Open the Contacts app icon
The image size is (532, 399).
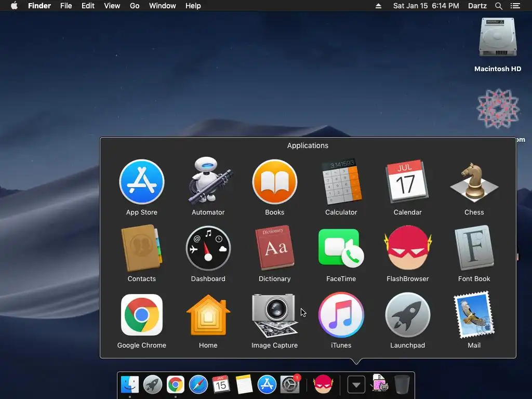pos(142,248)
